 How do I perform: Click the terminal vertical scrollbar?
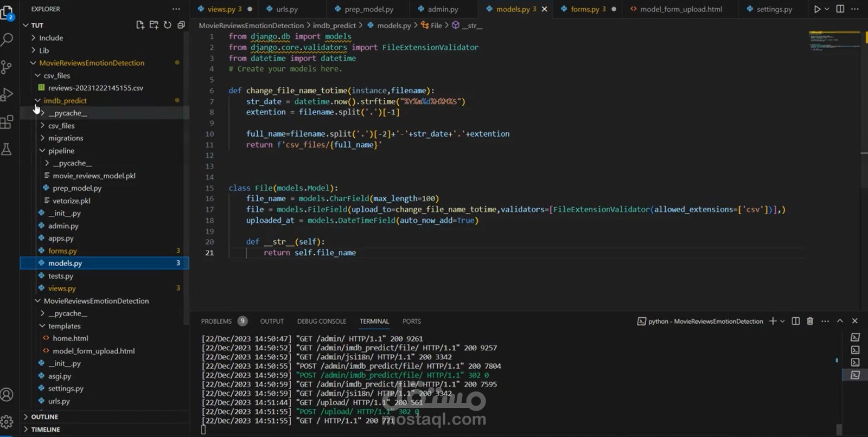point(839,428)
